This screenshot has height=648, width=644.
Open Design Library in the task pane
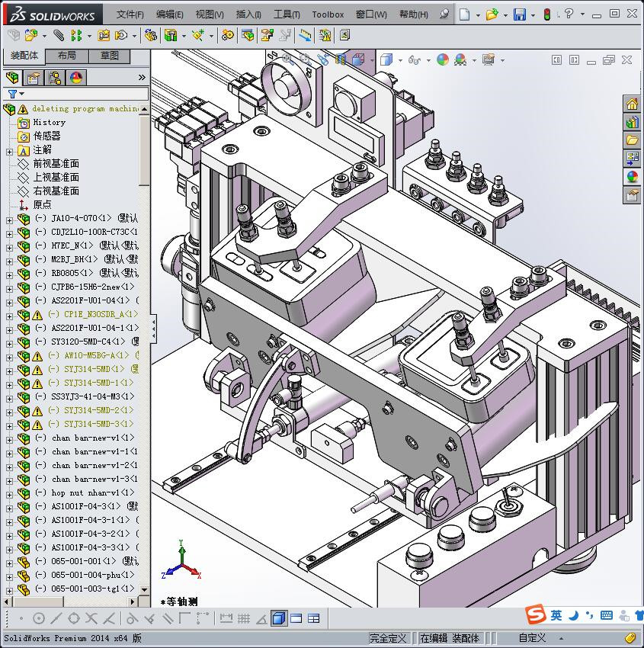(x=632, y=122)
